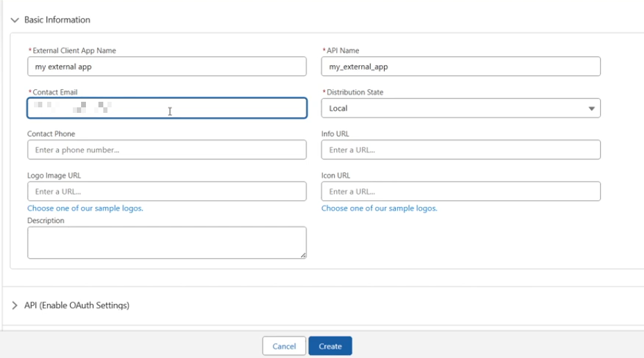Viewport: 644px width, 358px height.
Task: Click the Distribution State dropdown arrow icon
Action: pos(591,109)
